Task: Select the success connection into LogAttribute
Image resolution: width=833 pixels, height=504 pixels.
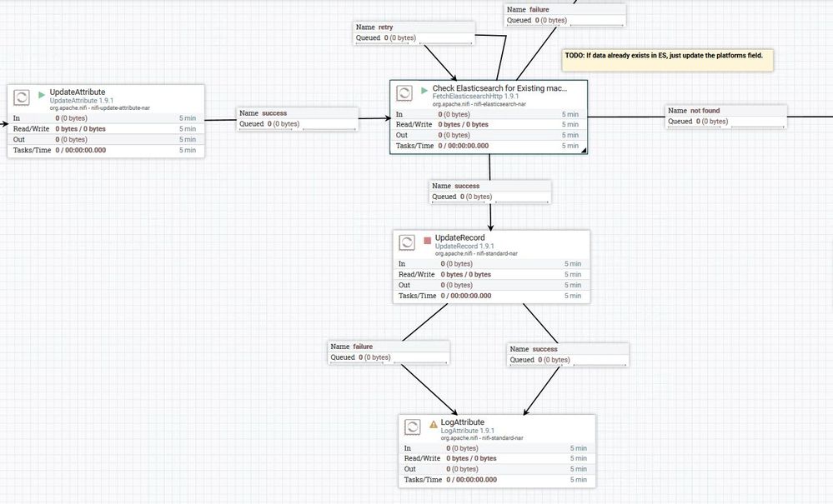Action: tap(568, 355)
